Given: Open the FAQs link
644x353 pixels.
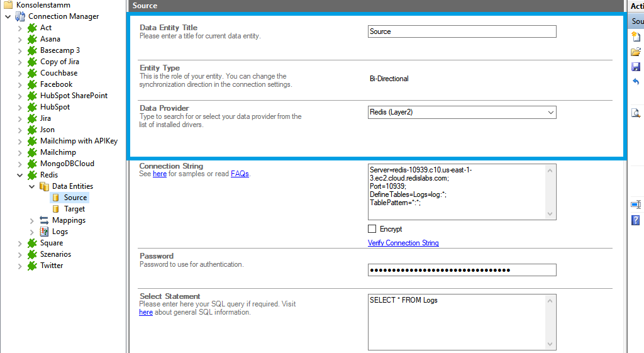Looking at the screenshot, I should [x=240, y=174].
